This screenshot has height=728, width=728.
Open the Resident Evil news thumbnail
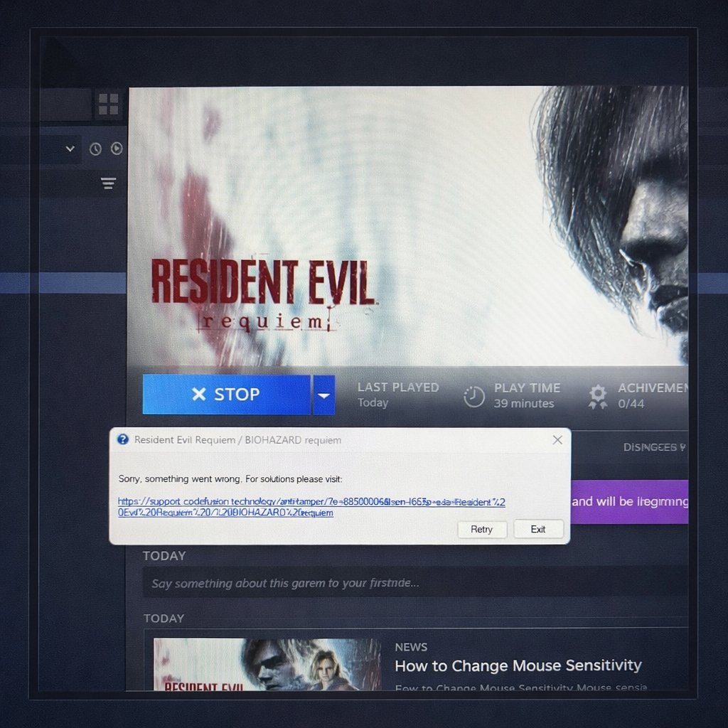click(267, 664)
